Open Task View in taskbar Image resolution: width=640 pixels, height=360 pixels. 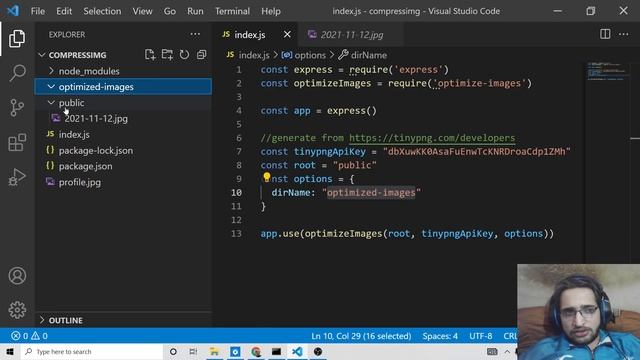pyautogui.click(x=193, y=351)
